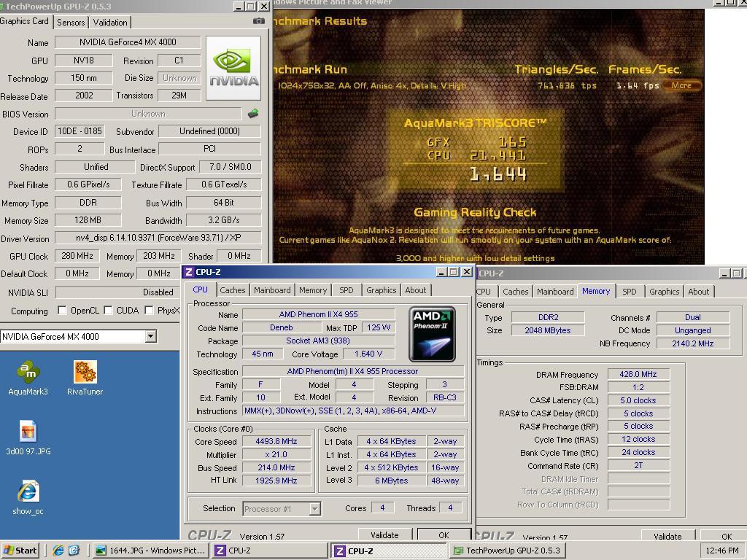
Task: Click the AMD Phenom II logo in CPU-Z
Action: (432, 334)
